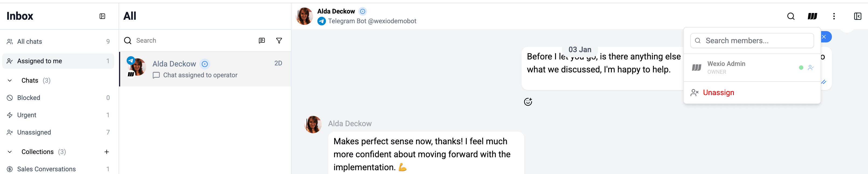Viewport: 868px width, 174px height.
Task: Open the new message icon beside search
Action: tap(262, 41)
